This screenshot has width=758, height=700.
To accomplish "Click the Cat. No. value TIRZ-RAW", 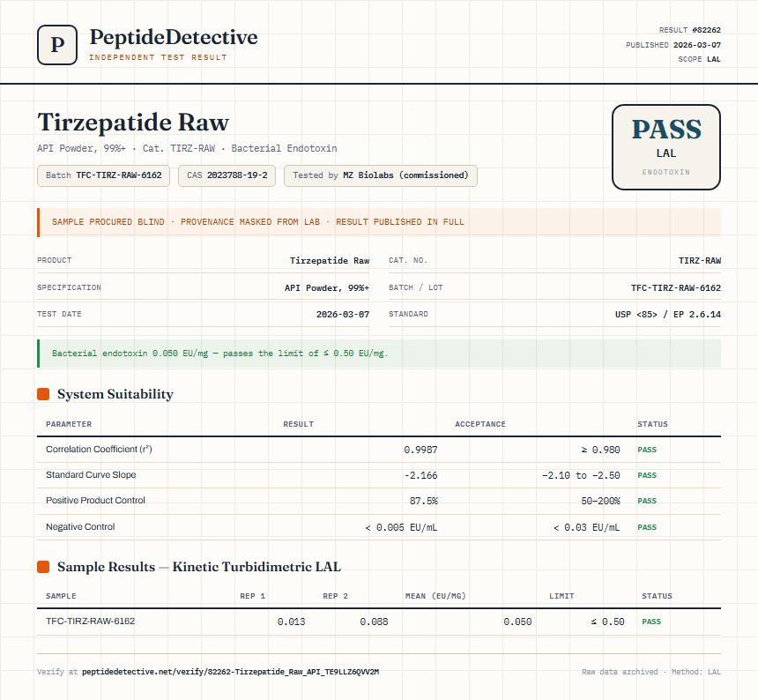I will pos(700,261).
